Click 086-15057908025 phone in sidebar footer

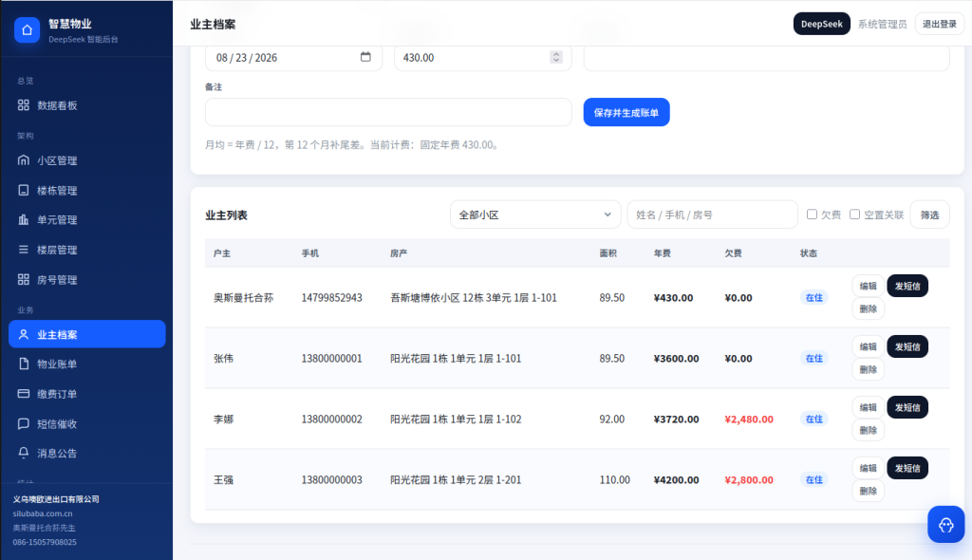(45, 542)
